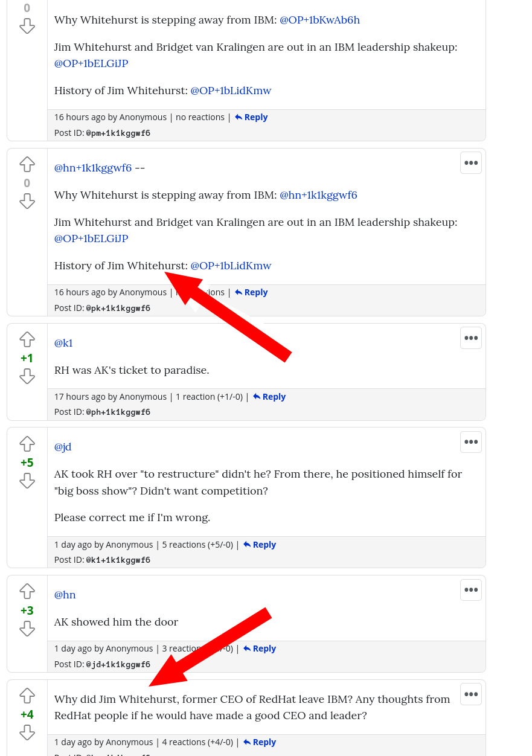Screen dimensions: 532x756
Task: Open options menu for 'RH was AK's ticket' post
Action: click(x=471, y=338)
